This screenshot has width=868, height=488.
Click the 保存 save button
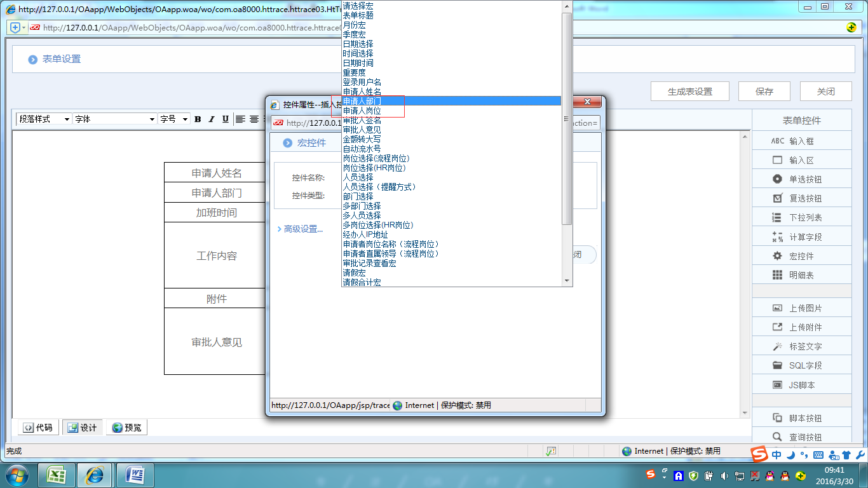point(764,91)
